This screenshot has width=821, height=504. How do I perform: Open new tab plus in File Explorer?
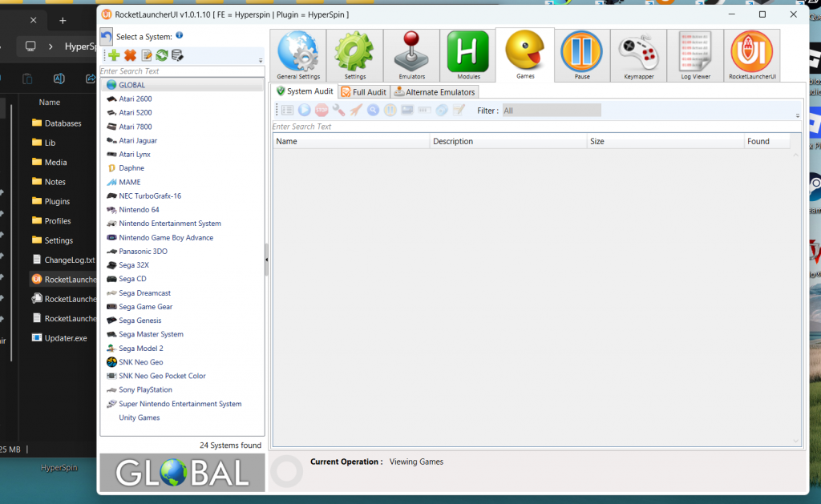point(63,20)
